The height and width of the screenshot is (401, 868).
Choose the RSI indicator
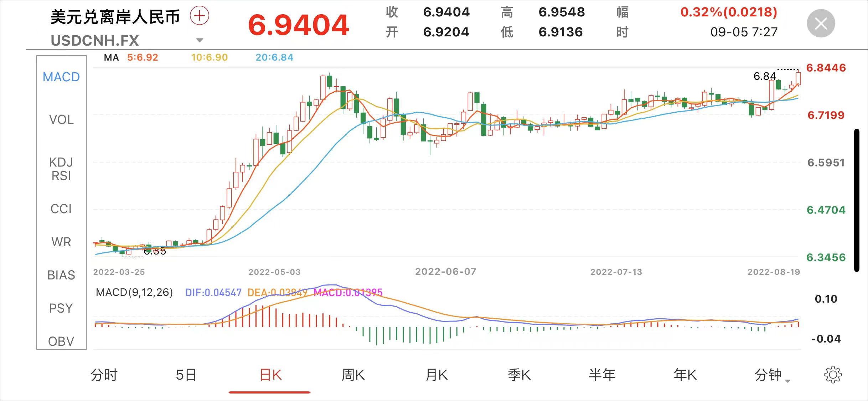[x=61, y=176]
